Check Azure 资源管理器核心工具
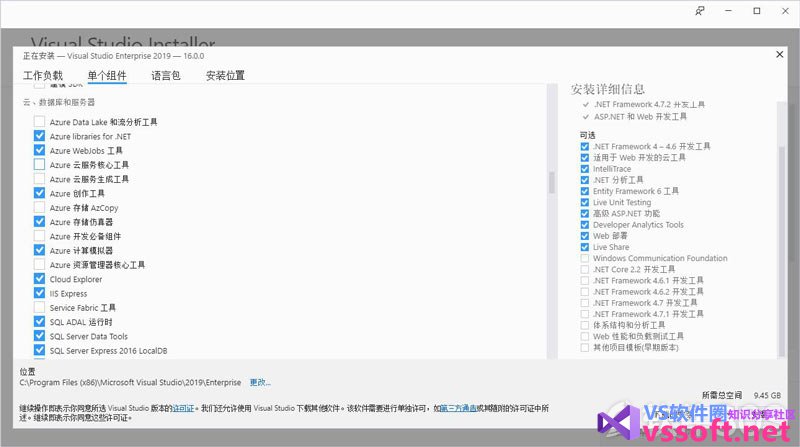Image resolution: width=800 pixels, height=447 pixels. tap(39, 264)
